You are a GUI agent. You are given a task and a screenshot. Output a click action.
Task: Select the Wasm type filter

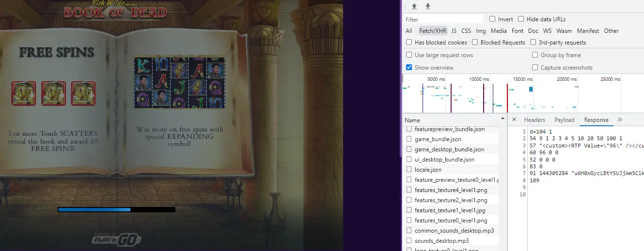click(x=564, y=31)
